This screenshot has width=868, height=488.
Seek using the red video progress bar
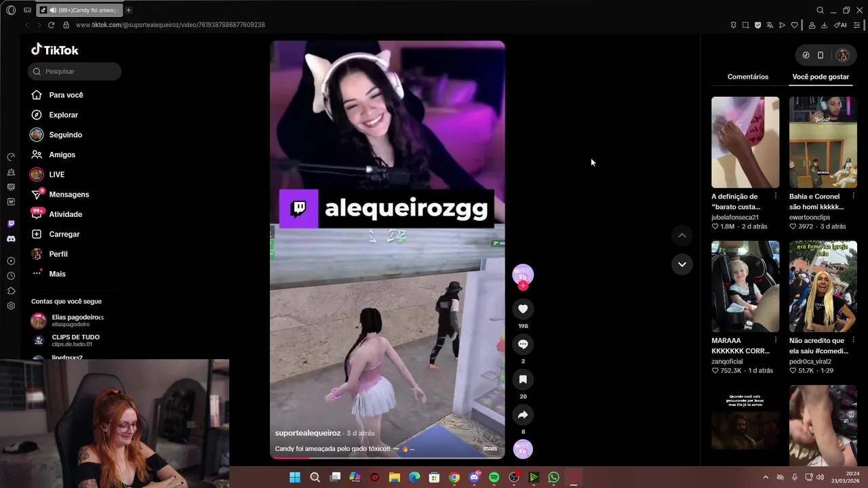click(387, 457)
